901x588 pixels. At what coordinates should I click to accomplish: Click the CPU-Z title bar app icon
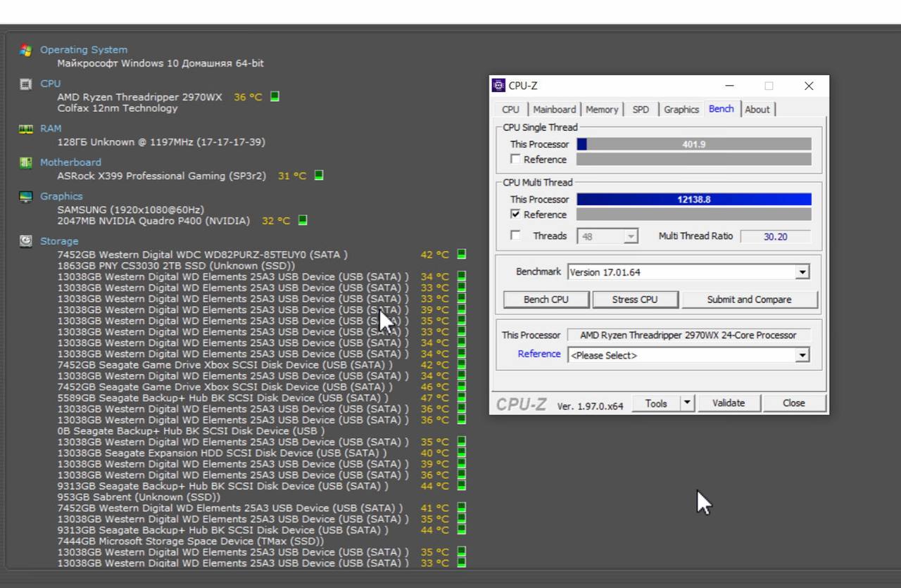498,86
